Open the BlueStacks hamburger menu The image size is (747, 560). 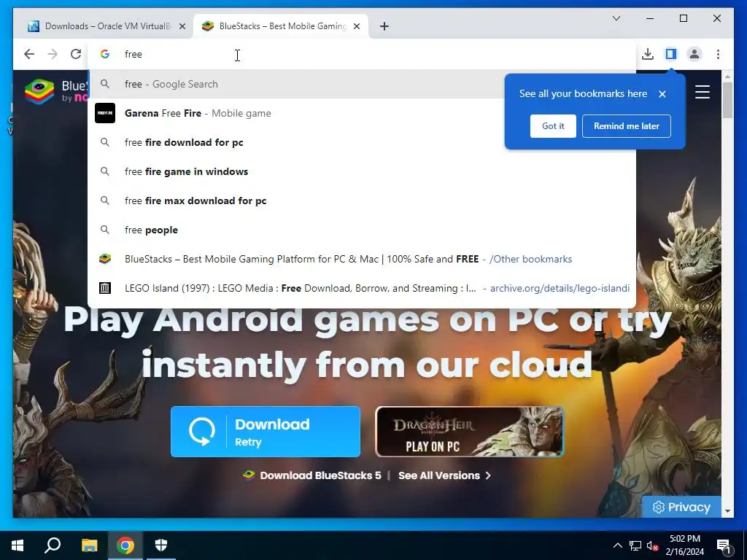(x=703, y=91)
